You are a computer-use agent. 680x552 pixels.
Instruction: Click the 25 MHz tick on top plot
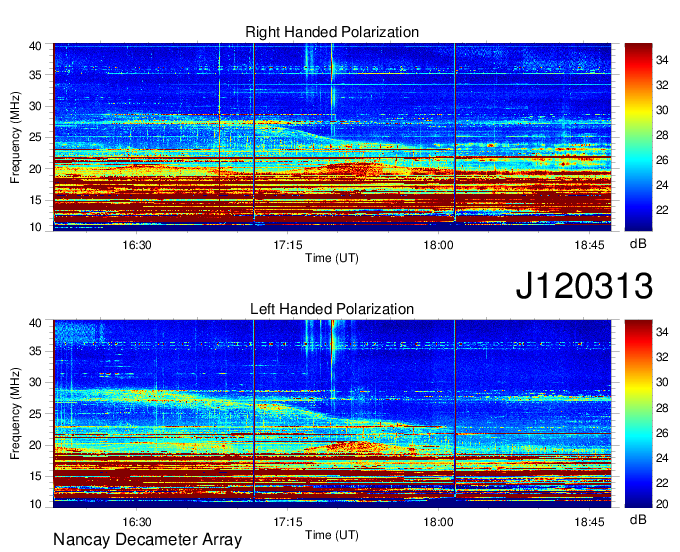35,137
